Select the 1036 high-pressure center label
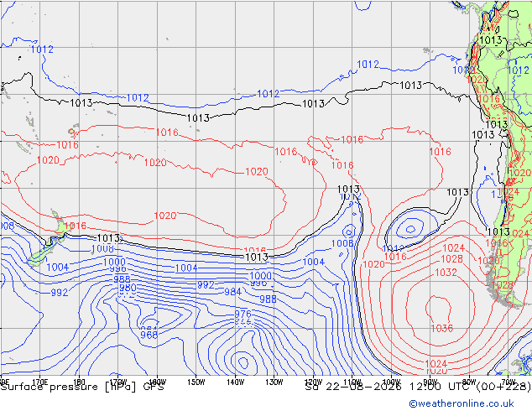Screen dimensions: 532x411 [441, 328]
